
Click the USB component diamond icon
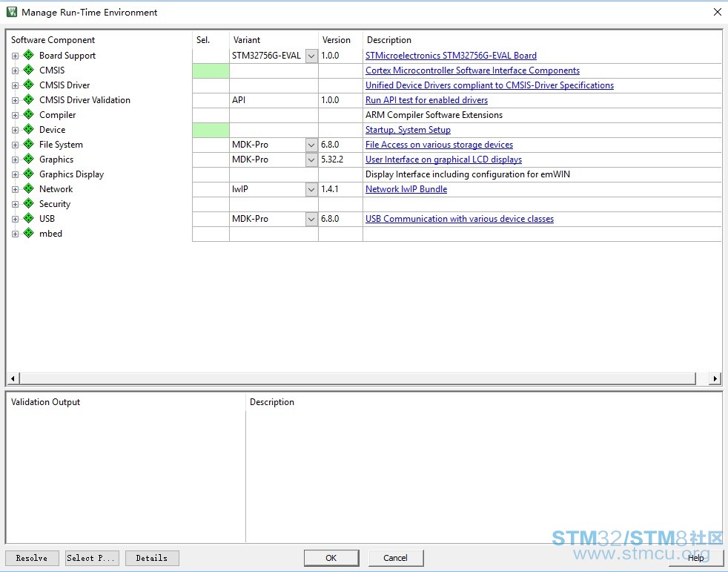[x=29, y=219]
